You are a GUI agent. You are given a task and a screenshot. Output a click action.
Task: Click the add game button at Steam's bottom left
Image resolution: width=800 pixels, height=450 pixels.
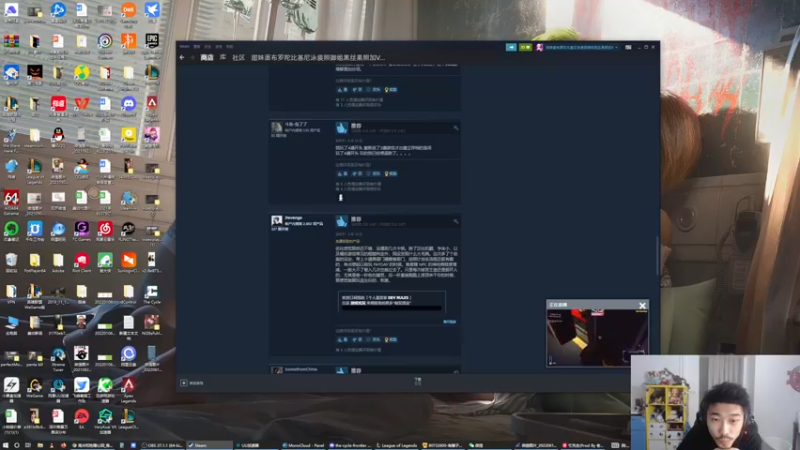[x=192, y=383]
